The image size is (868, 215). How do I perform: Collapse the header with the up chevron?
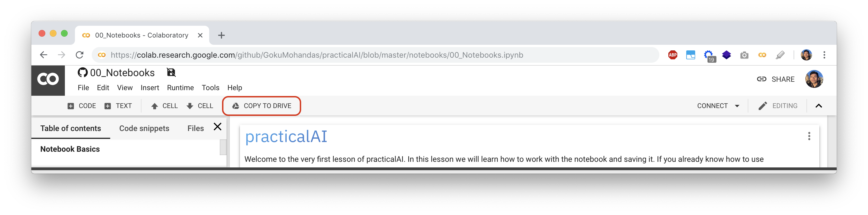[x=819, y=106]
